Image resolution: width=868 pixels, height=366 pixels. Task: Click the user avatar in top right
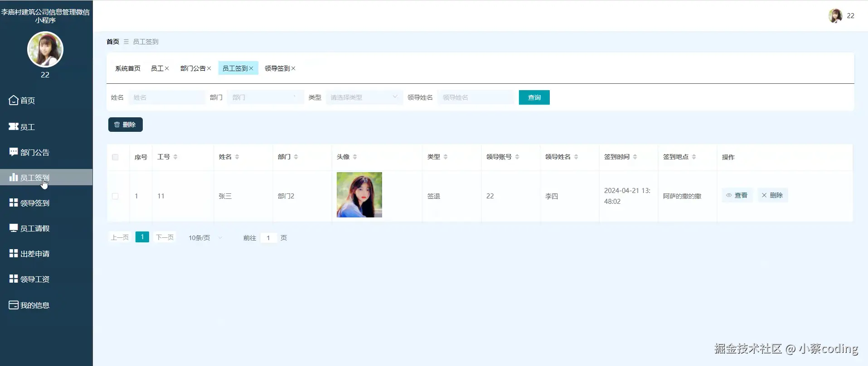[x=835, y=15]
